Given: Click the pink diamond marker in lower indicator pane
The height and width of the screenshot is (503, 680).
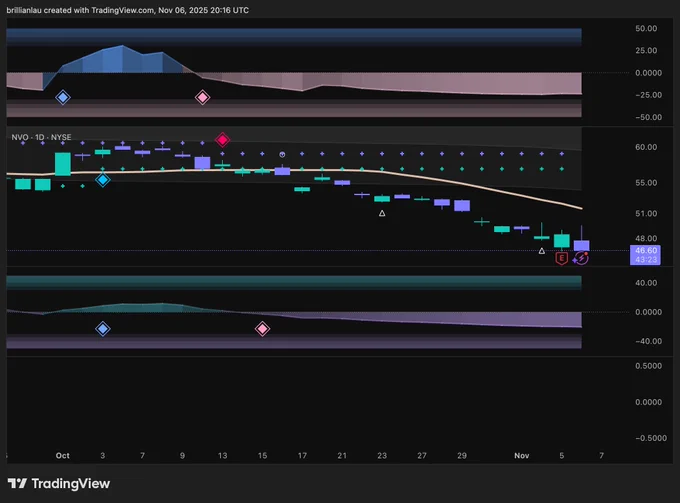Looking at the screenshot, I should (x=263, y=328).
